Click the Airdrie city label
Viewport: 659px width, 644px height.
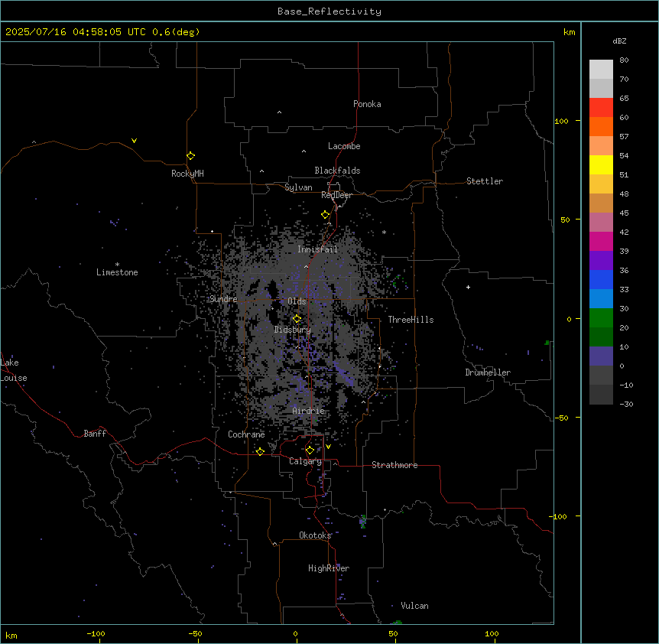309,411
